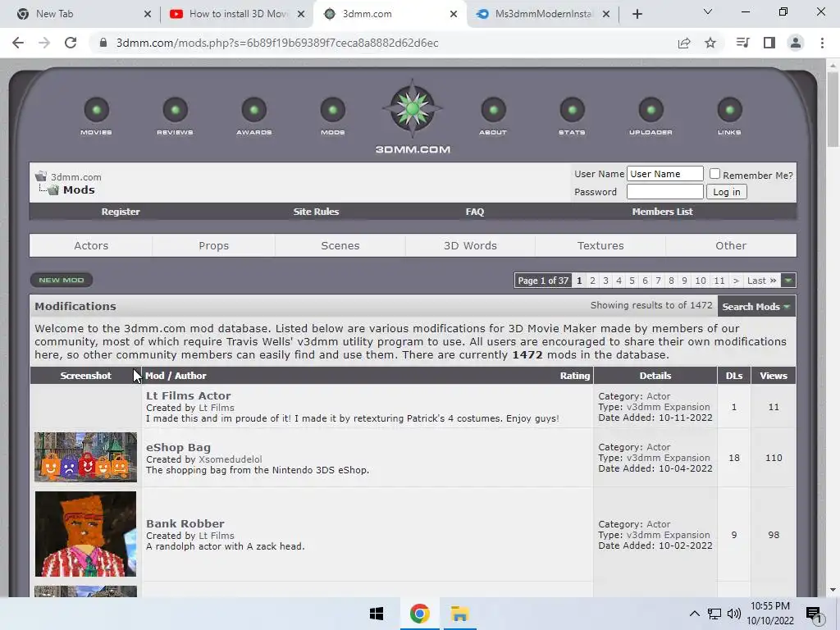Open the volume tray icon
Image resolution: width=840 pixels, height=630 pixels.
(734, 614)
